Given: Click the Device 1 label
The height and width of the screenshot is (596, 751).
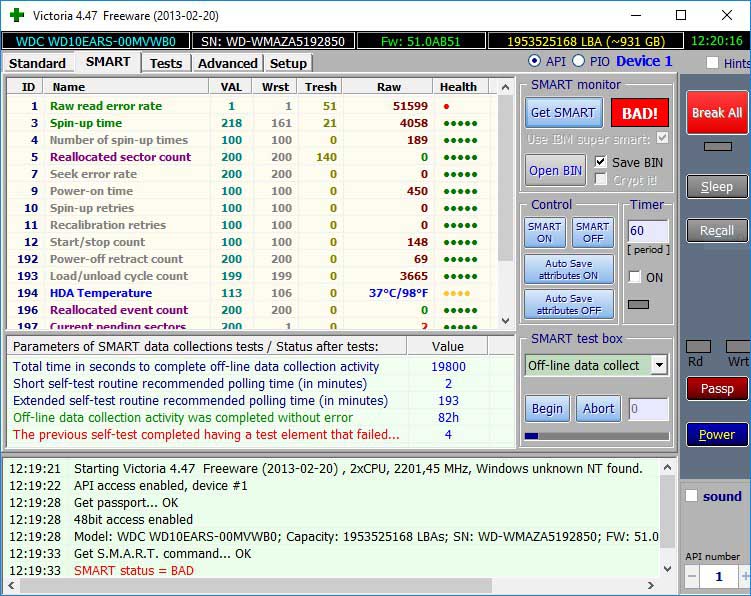Looking at the screenshot, I should tap(644, 61).
